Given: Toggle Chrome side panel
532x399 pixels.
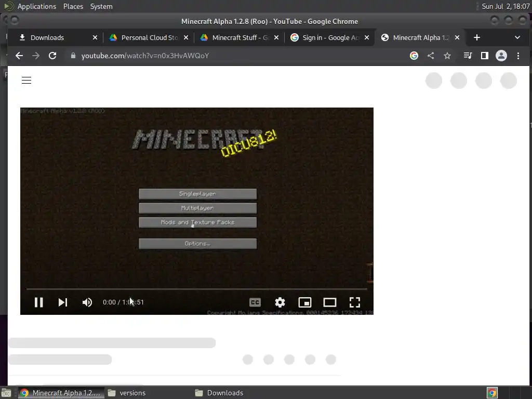Looking at the screenshot, I should click(x=485, y=56).
